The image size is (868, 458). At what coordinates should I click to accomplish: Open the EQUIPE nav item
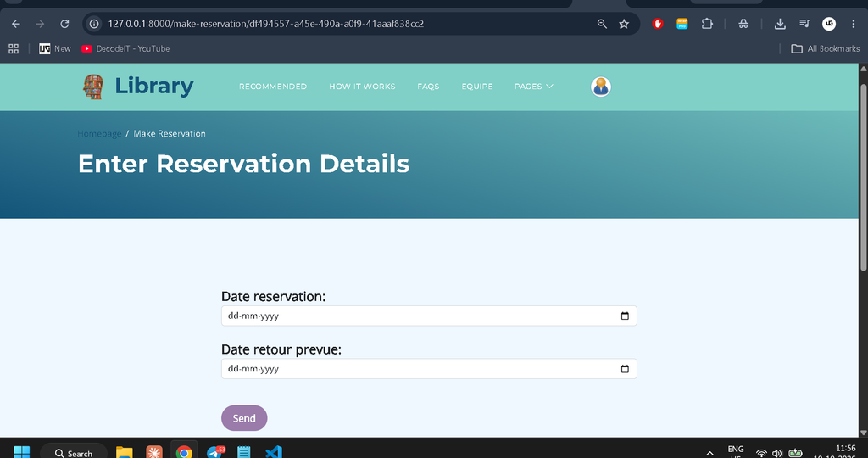(x=477, y=87)
